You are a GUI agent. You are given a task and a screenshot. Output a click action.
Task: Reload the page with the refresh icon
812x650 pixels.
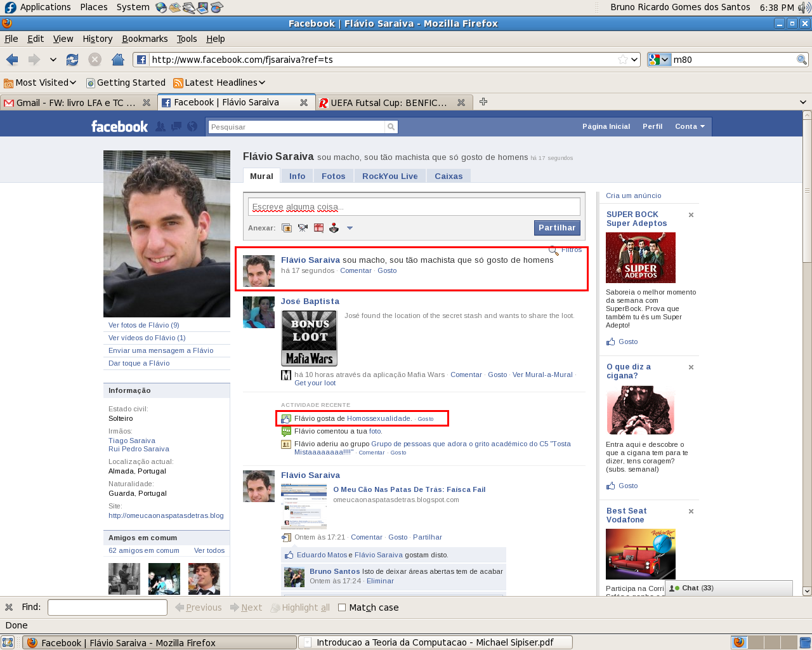72,60
